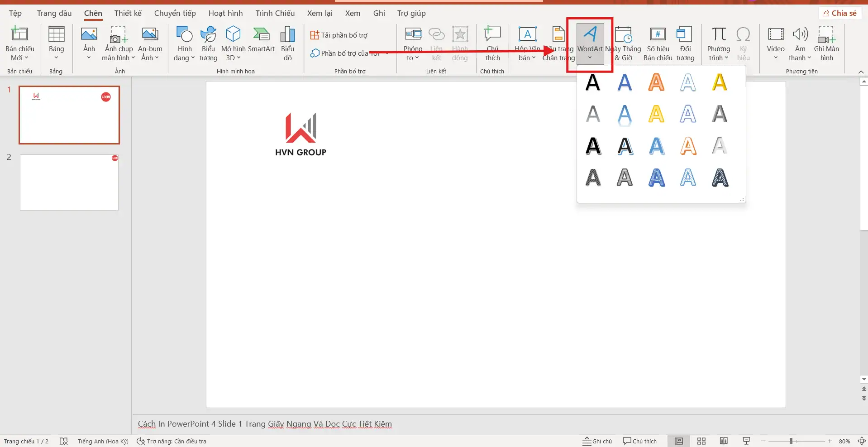This screenshot has height=447, width=868.
Task: Insert a SmartArt graphic
Action: [261, 43]
